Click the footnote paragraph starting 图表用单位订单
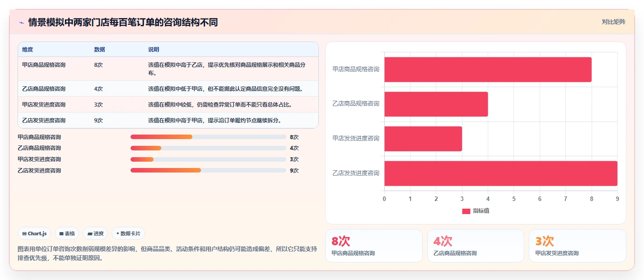Viewport: 644px width, 280px height. click(x=167, y=254)
